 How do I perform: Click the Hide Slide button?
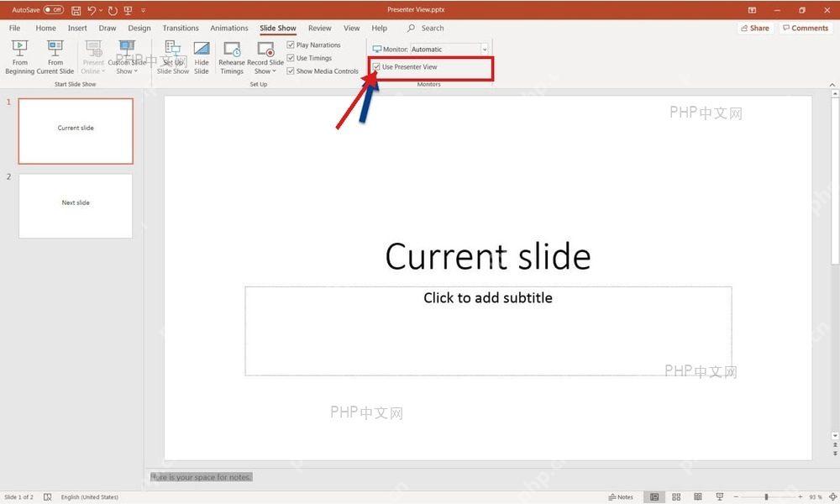point(202,57)
